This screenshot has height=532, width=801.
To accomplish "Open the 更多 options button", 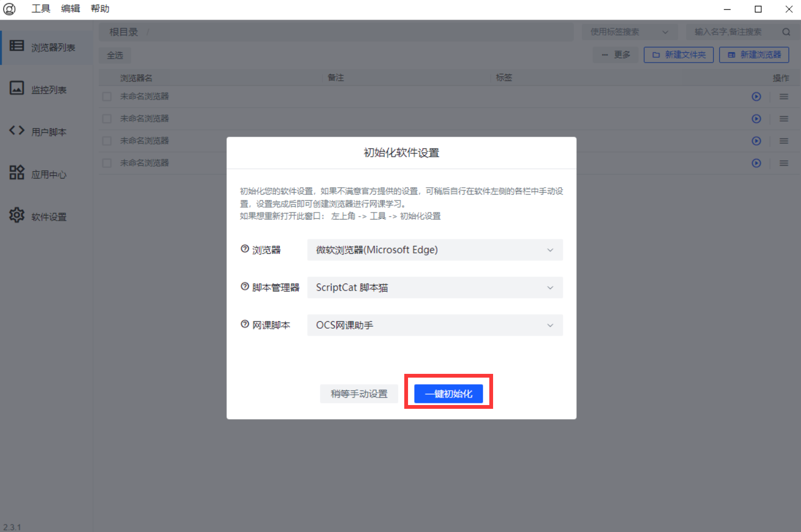I will click(x=616, y=55).
